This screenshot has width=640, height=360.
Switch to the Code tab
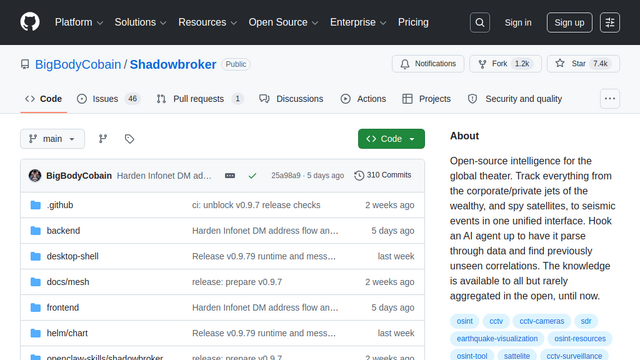pos(44,99)
